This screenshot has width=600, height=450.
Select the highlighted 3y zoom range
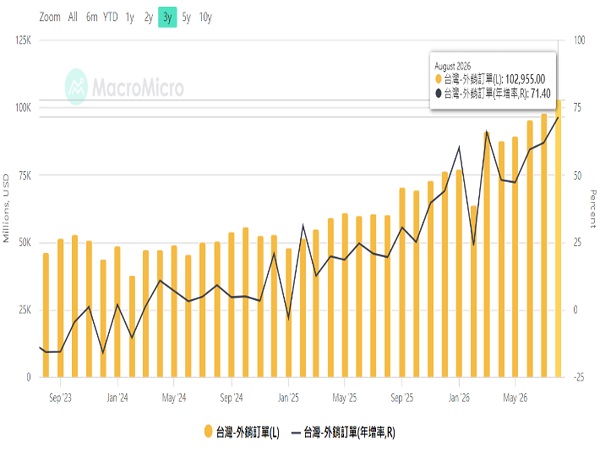click(168, 17)
